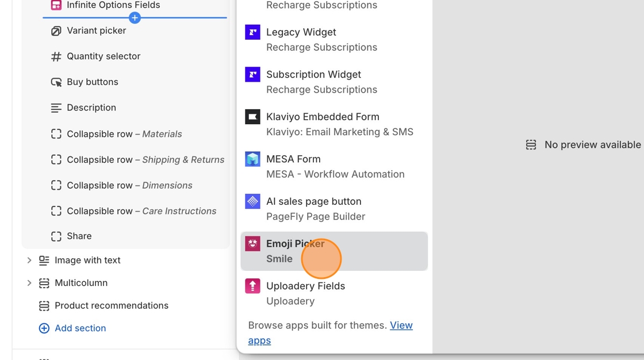Select the Description block
The image size is (644, 360).
[x=91, y=108]
